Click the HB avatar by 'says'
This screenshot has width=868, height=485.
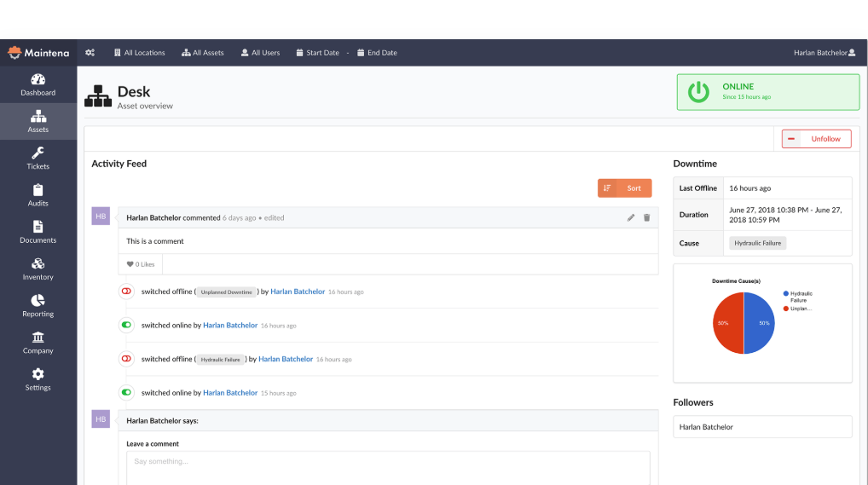101,419
